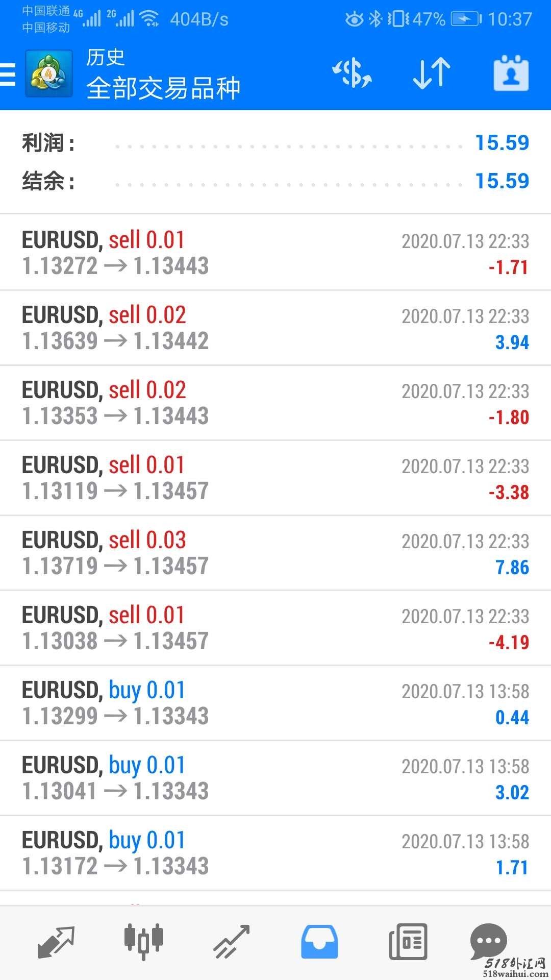Select the History inbox tab
This screenshot has width=551, height=980.
319,941
